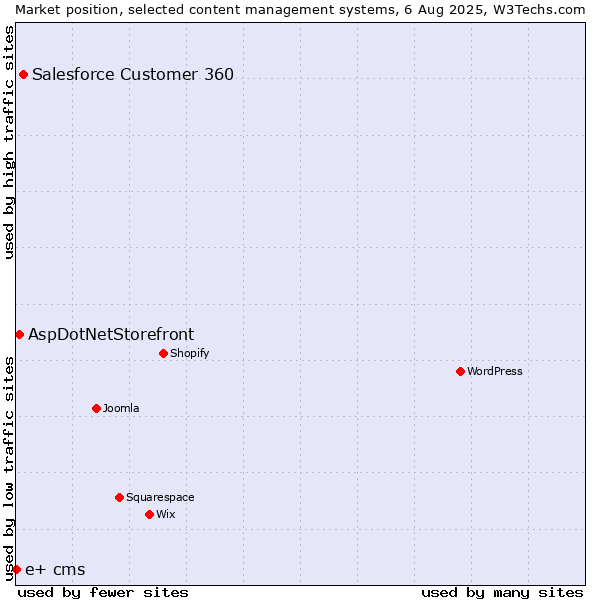Click the Wix red data point
Screen dimensions: 600x600
[x=150, y=515]
